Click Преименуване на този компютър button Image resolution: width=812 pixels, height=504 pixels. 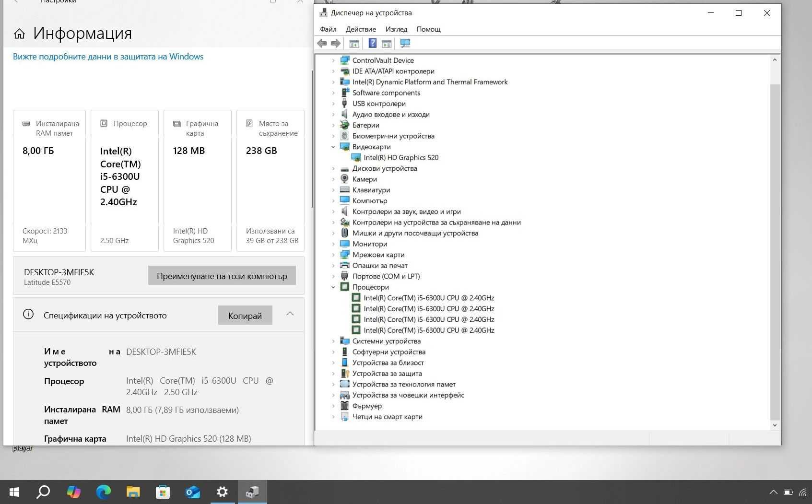point(222,276)
